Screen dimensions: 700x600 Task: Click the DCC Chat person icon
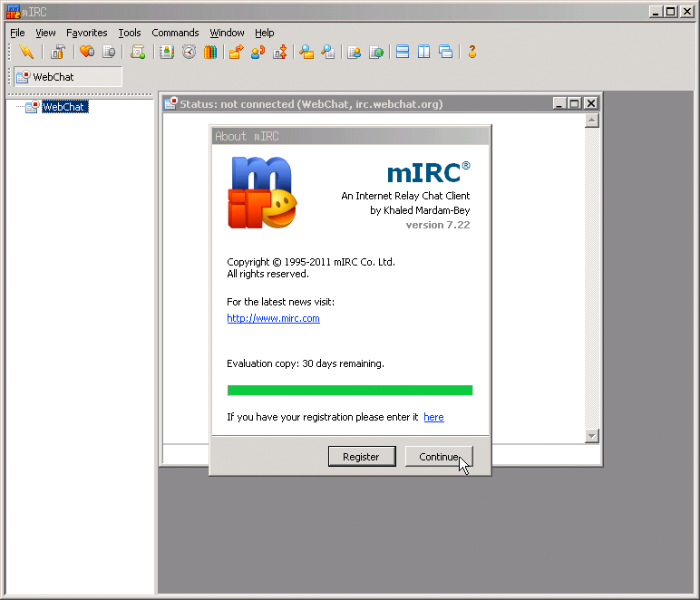(258, 53)
